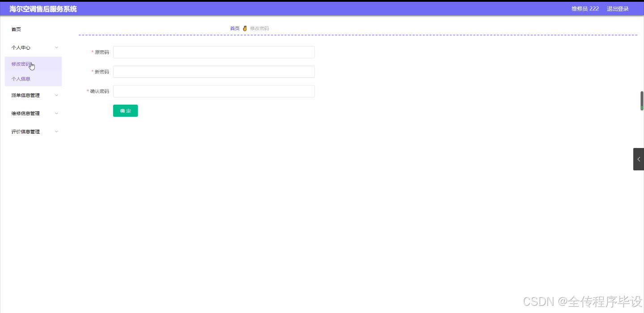Open the collapsed side panel arrow

(639, 159)
